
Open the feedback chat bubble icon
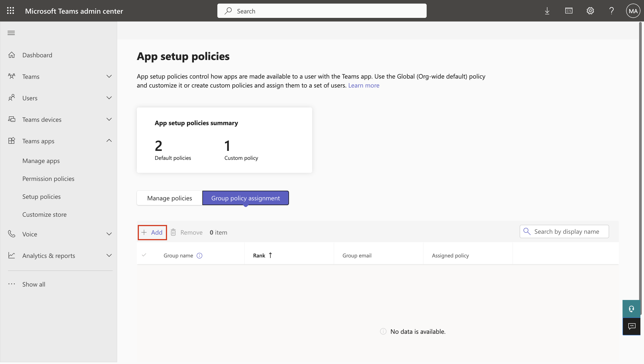(631, 326)
